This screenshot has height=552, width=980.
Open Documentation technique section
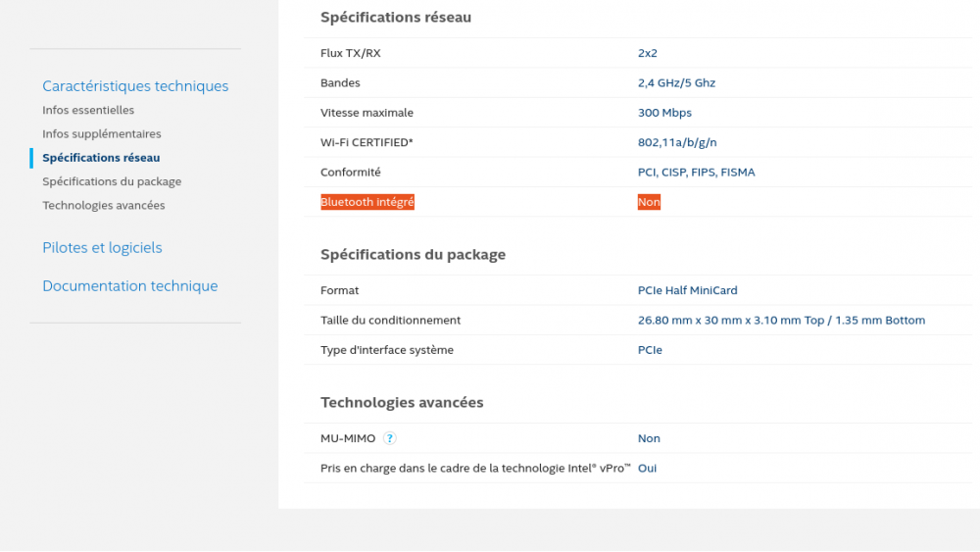coord(130,286)
